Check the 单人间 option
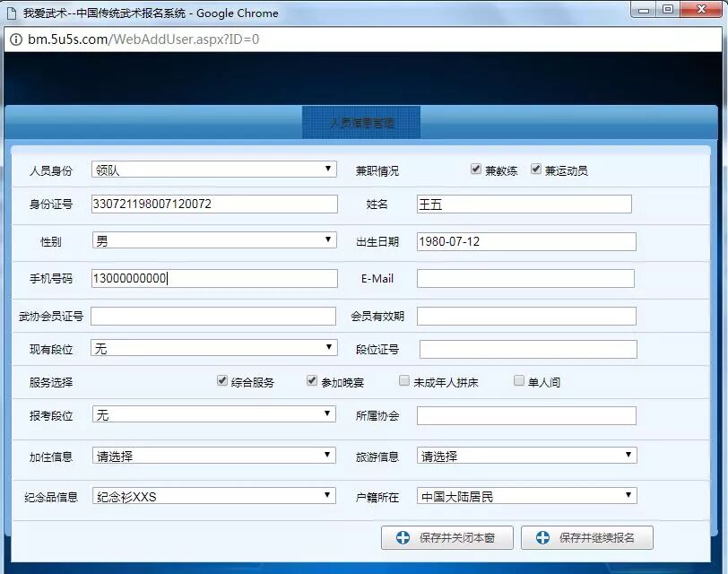The image size is (728, 574). point(519,381)
